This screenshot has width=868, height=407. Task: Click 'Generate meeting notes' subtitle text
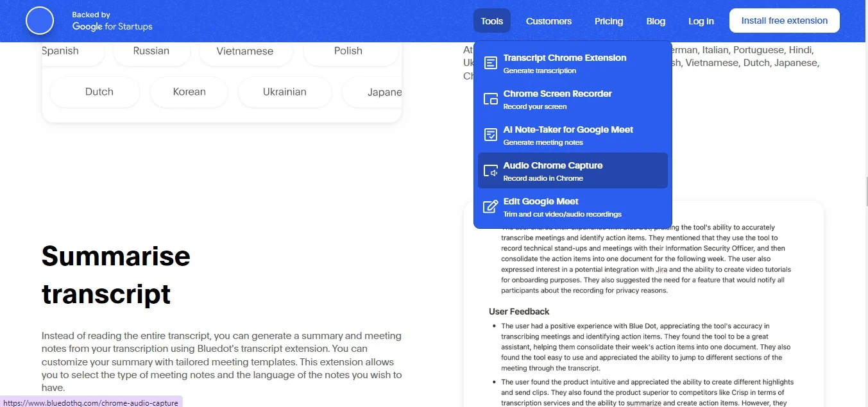543,142
